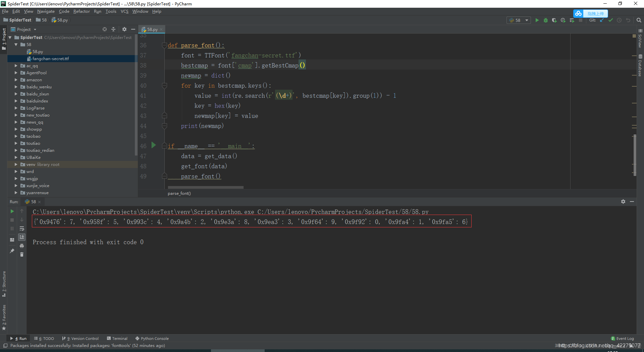Image resolution: width=644 pixels, height=352 pixels.
Task: Open the Terminal tool window
Action: pos(117,338)
